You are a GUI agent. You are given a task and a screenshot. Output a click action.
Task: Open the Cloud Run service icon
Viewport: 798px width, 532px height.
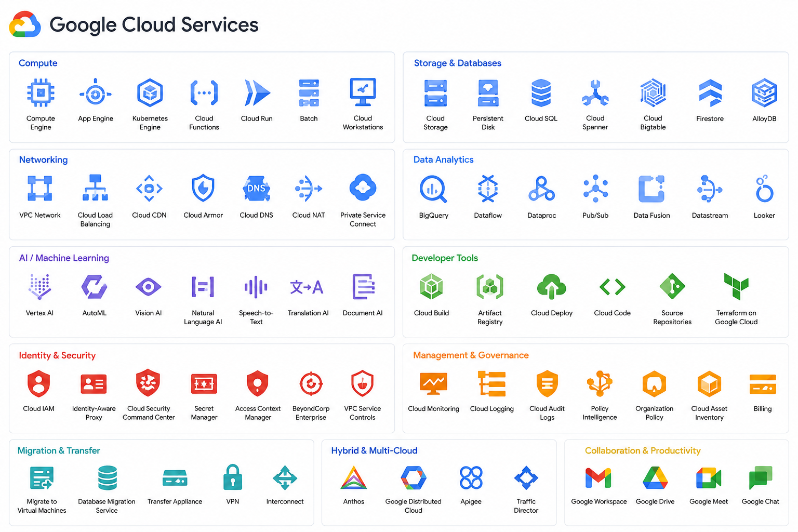(x=257, y=93)
